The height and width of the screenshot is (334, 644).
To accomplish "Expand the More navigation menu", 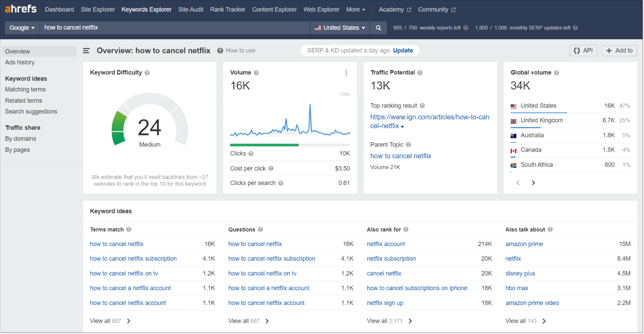I will click(x=356, y=10).
